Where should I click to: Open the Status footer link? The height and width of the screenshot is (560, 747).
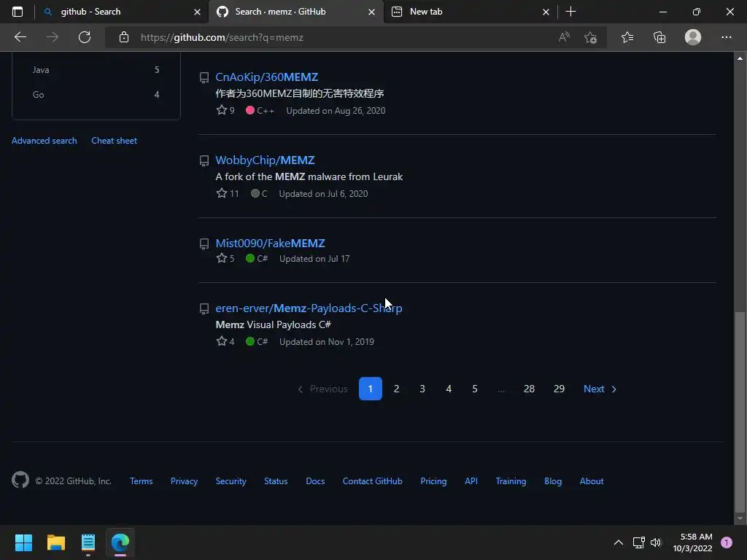coord(276,481)
